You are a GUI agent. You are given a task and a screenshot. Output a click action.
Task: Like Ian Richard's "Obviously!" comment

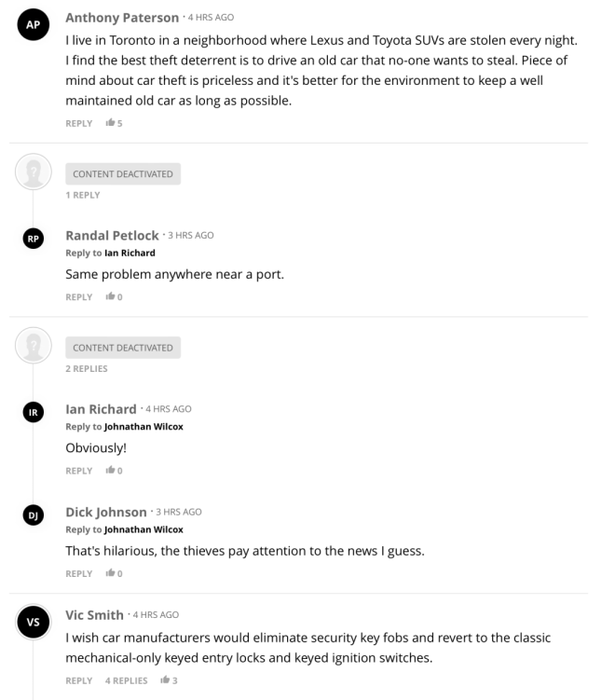[x=111, y=471]
